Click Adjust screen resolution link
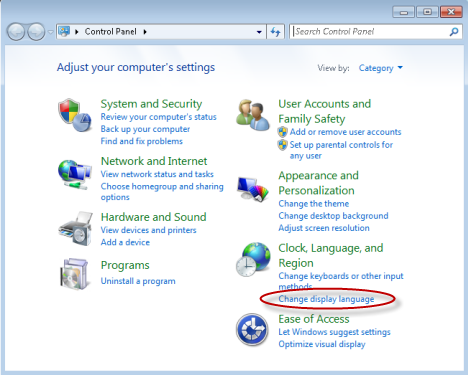This screenshot has height=375, width=468. tap(324, 228)
